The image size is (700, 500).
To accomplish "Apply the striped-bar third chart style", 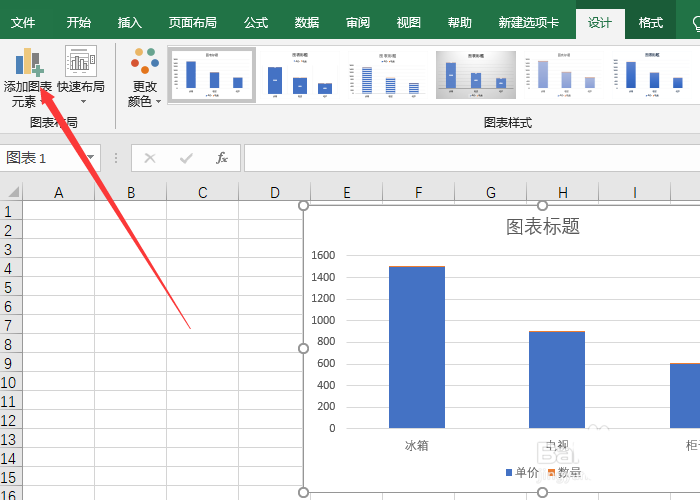I will (x=387, y=75).
